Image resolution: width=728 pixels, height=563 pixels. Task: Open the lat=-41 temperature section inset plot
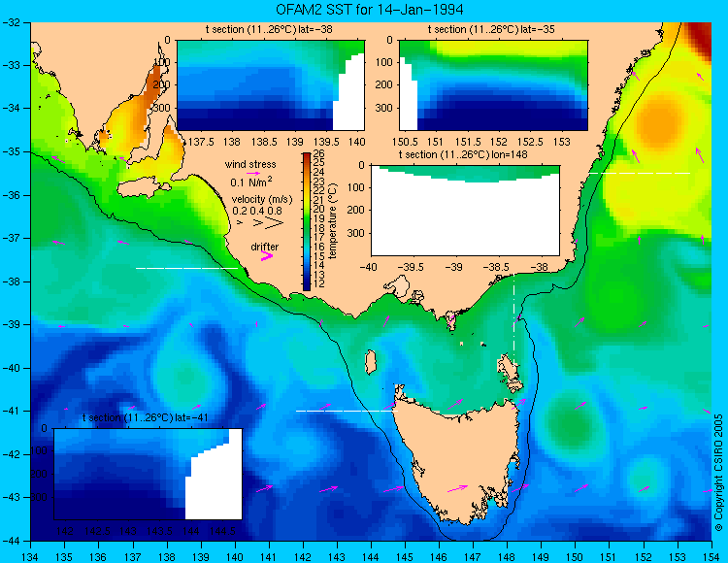149,474
